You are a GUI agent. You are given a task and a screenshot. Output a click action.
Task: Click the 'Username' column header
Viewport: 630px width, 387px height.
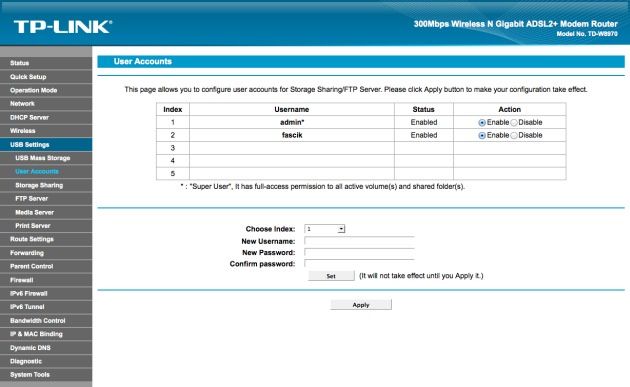pos(292,109)
